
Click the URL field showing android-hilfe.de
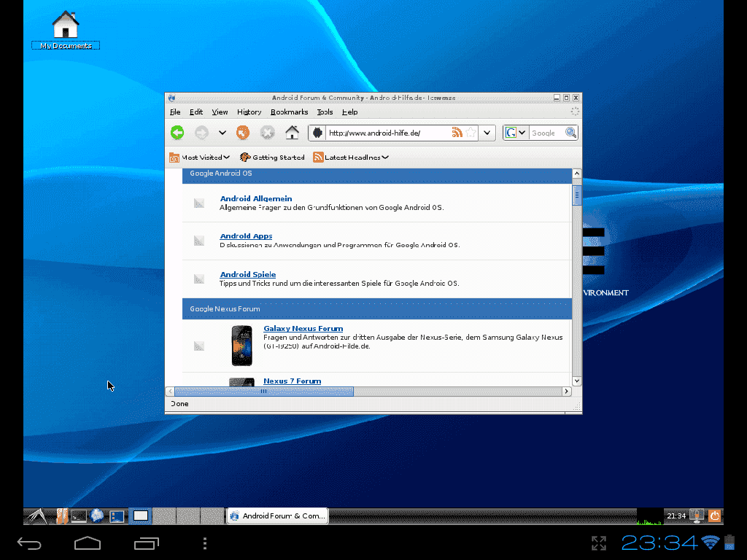[x=388, y=133]
